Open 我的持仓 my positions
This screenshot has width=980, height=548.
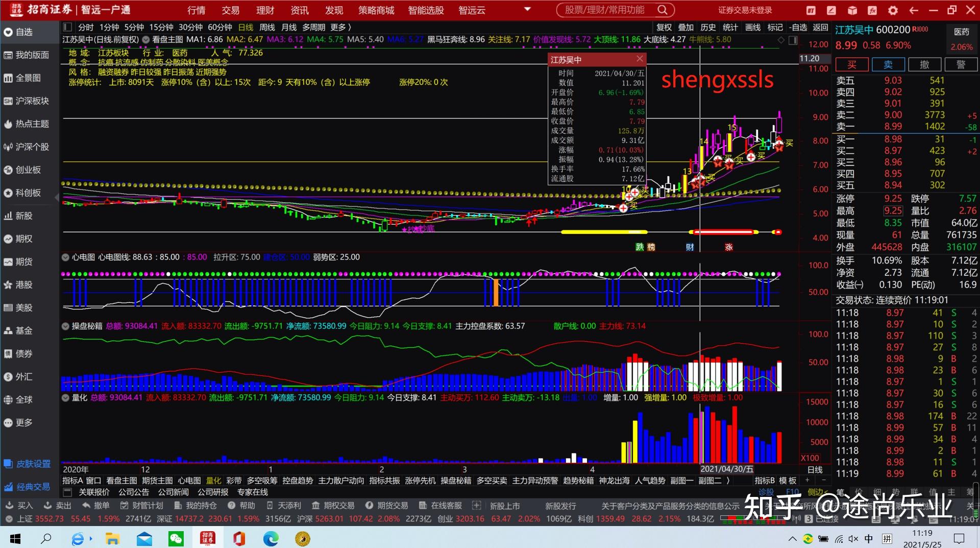[195, 506]
